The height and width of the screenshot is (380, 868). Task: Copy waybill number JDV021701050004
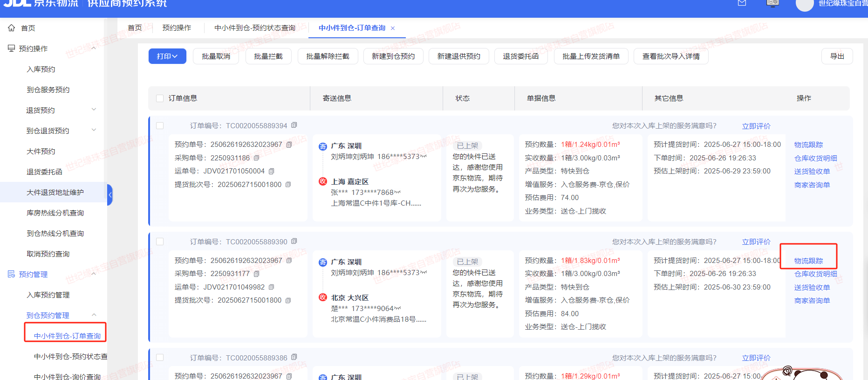click(271, 171)
